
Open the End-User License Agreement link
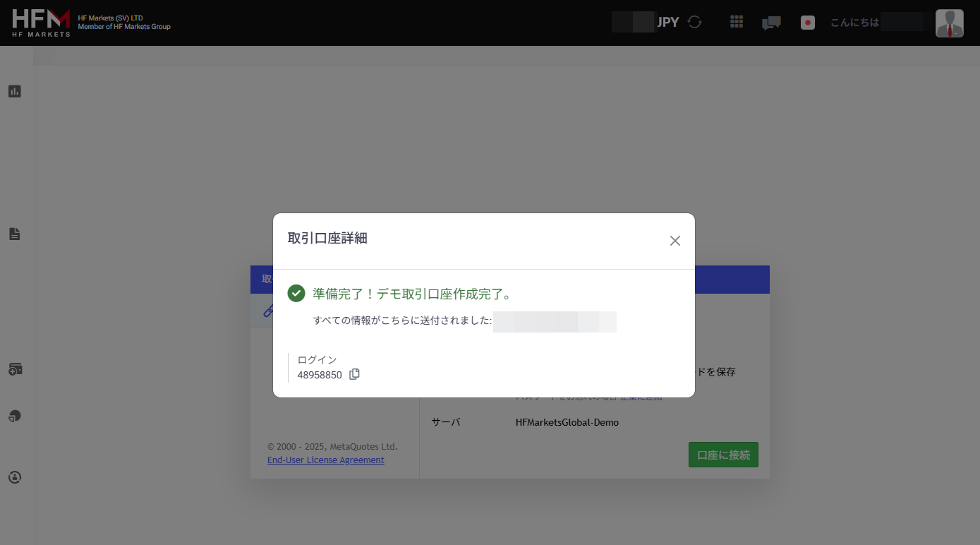[326, 460]
